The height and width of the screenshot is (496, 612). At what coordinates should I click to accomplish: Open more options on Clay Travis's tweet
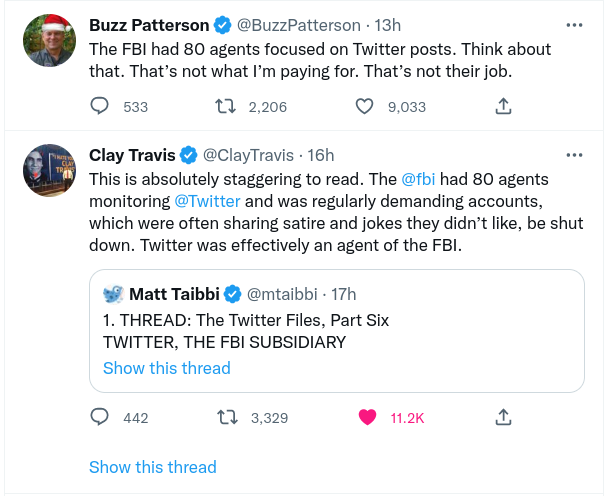point(574,155)
